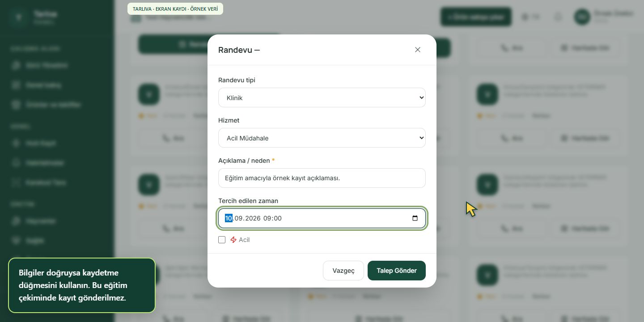Viewport: 644px width, 322px height.
Task: Click the "Acil" label text
Action: pos(244,240)
